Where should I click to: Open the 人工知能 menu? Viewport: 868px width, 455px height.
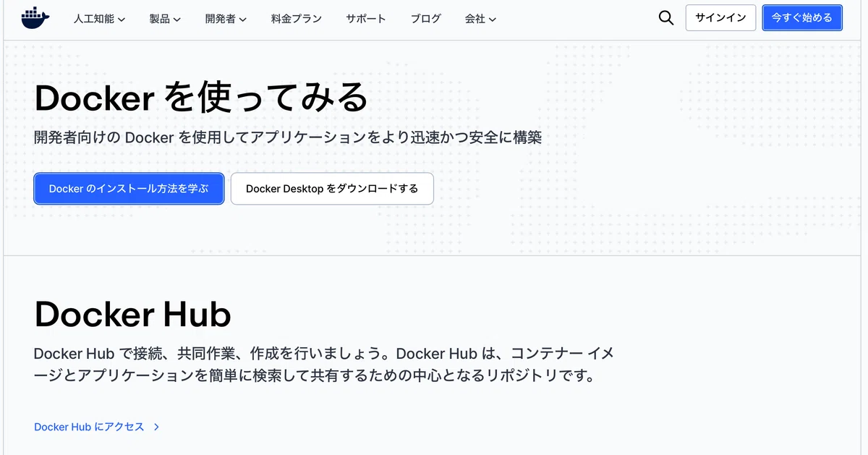(99, 19)
